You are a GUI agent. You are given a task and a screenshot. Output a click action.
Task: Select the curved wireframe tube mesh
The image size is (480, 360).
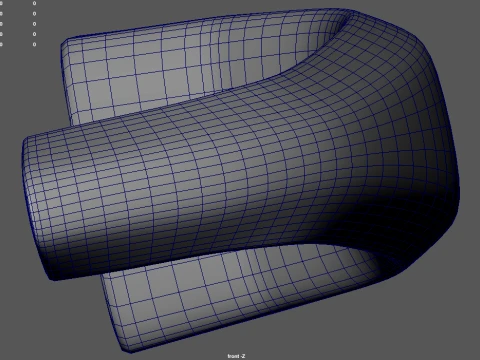tap(241, 181)
